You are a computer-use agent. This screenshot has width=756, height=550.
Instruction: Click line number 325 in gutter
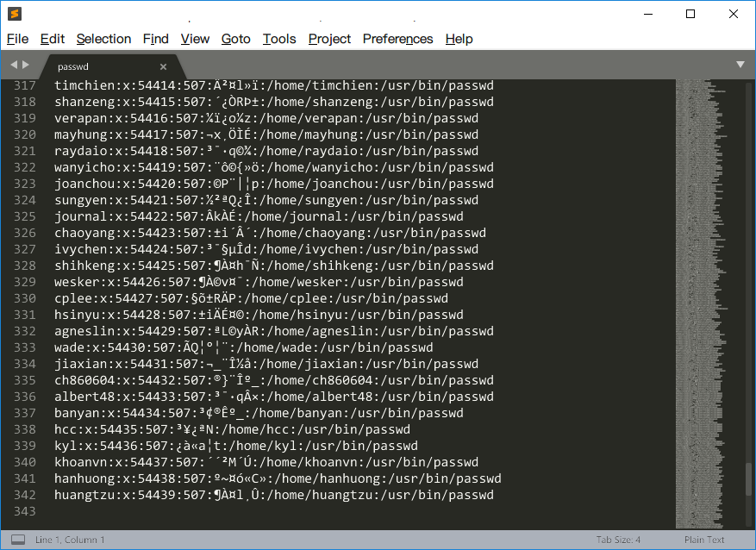pyautogui.click(x=25, y=216)
